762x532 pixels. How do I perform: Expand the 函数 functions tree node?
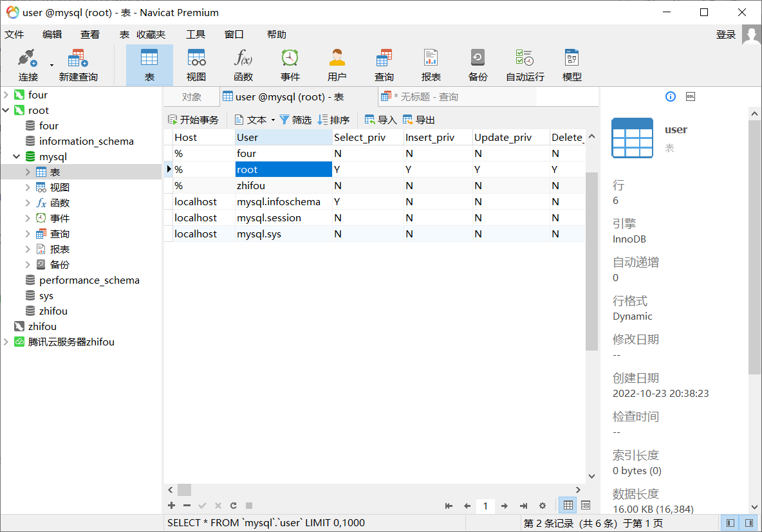(28, 203)
